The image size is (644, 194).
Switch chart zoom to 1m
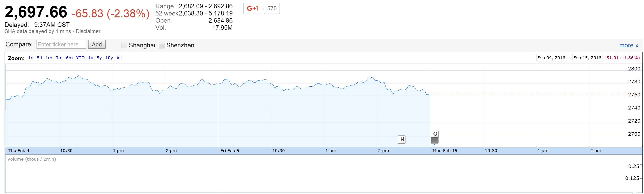pos(49,58)
